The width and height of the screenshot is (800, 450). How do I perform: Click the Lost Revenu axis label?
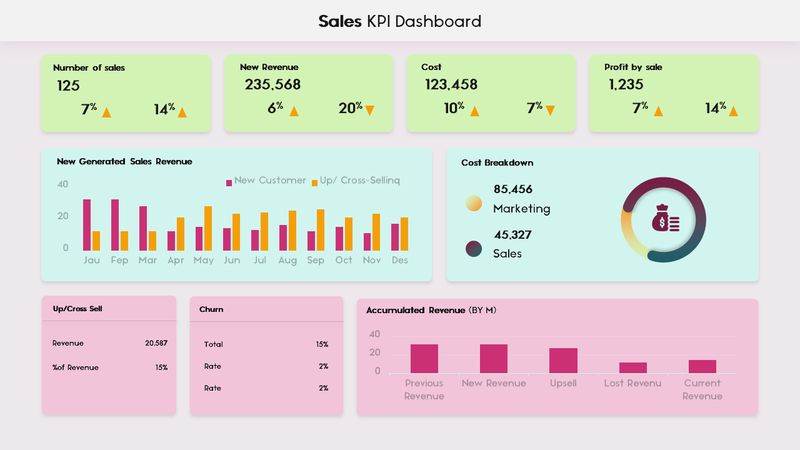click(x=633, y=383)
